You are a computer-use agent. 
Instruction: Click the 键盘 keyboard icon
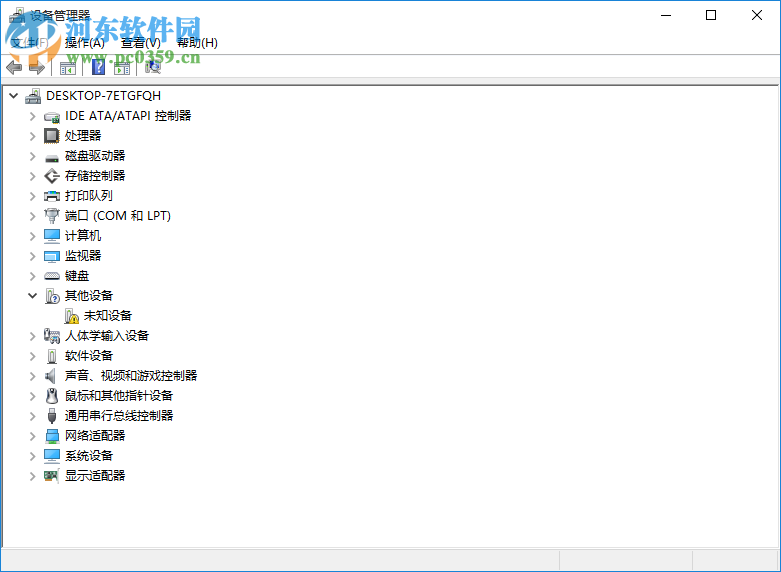pyautogui.click(x=52, y=276)
